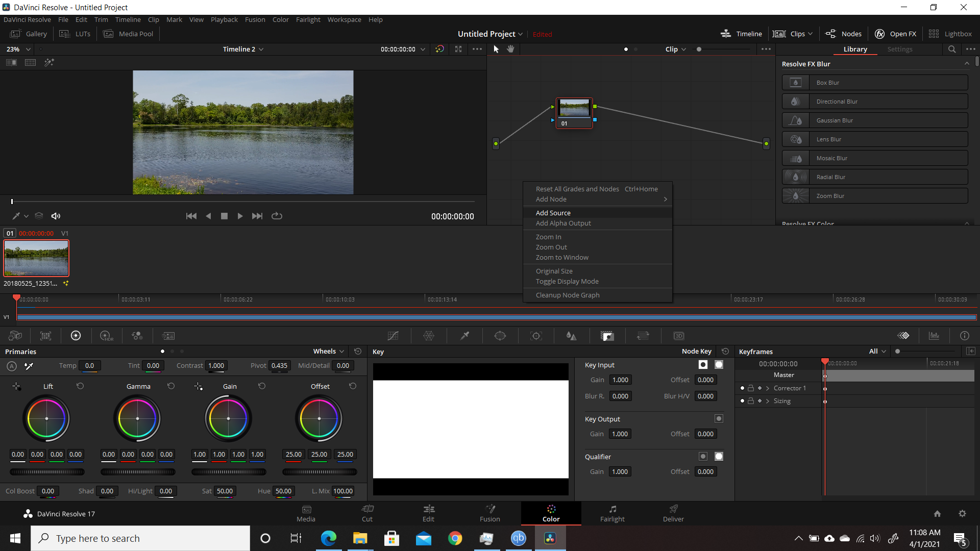Toggle the highlight wand in viewer
This screenshot has height=551, width=980.
click(x=49, y=62)
